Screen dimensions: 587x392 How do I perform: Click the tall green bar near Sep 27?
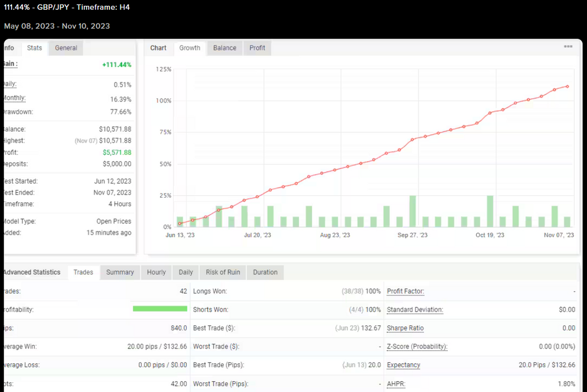[x=413, y=211]
